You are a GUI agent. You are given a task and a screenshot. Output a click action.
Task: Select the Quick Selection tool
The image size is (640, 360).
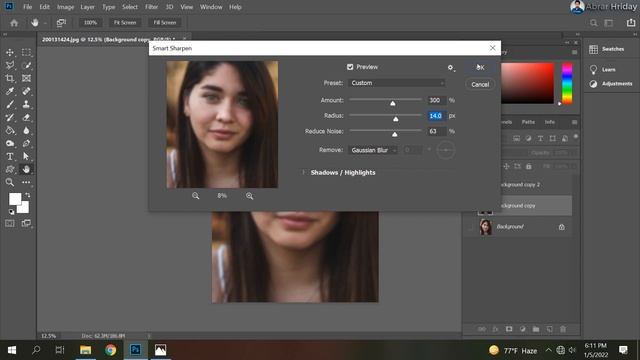click(26, 65)
